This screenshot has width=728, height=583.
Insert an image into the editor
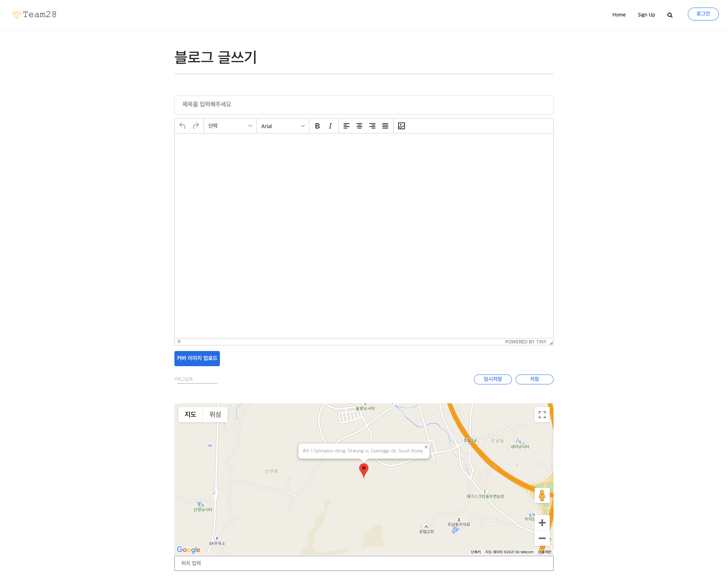pyautogui.click(x=402, y=126)
